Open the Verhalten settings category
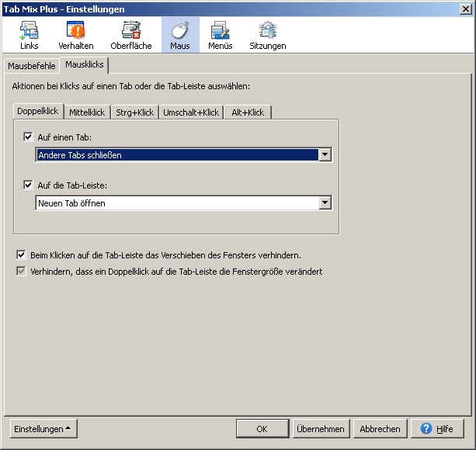476x450 pixels. (76, 35)
